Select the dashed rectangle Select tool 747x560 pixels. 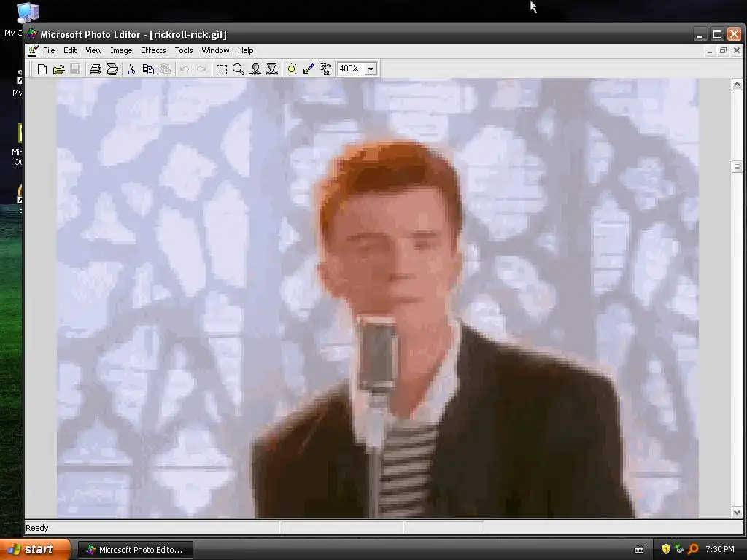[222, 69]
